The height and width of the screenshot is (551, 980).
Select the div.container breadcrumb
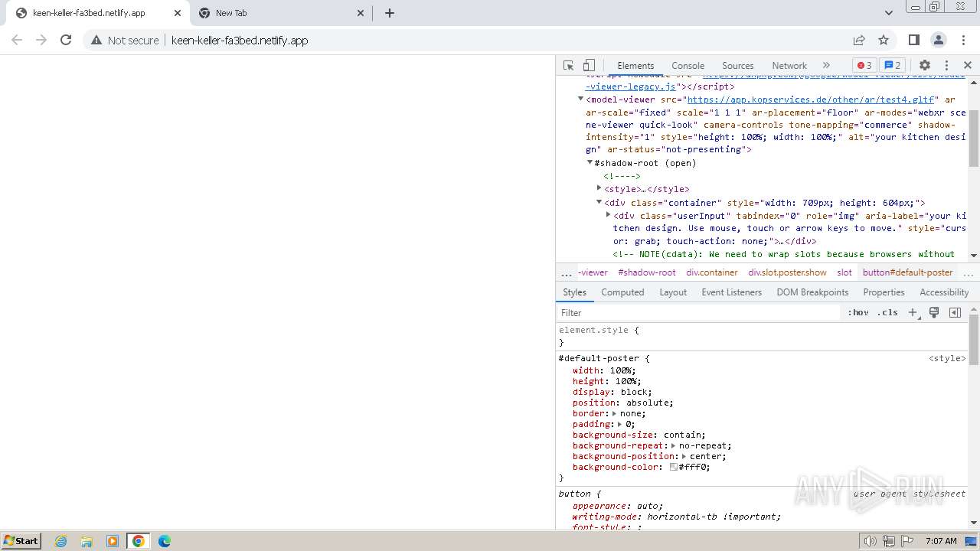[x=712, y=272]
